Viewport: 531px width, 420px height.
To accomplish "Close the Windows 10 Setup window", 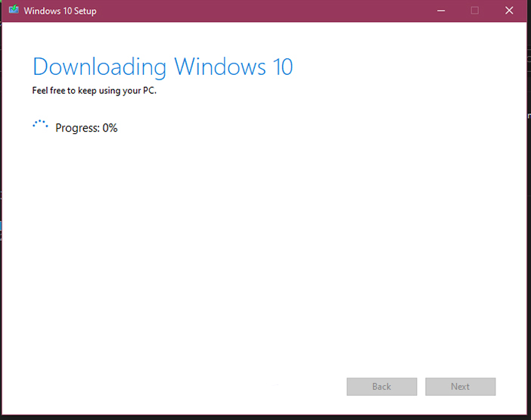I will (x=509, y=11).
